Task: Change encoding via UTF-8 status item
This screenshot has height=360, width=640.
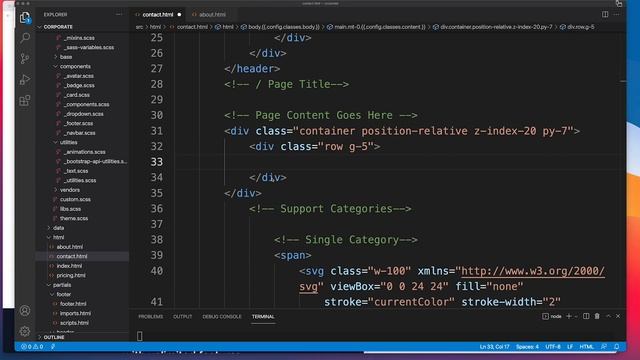Action: [553, 347]
